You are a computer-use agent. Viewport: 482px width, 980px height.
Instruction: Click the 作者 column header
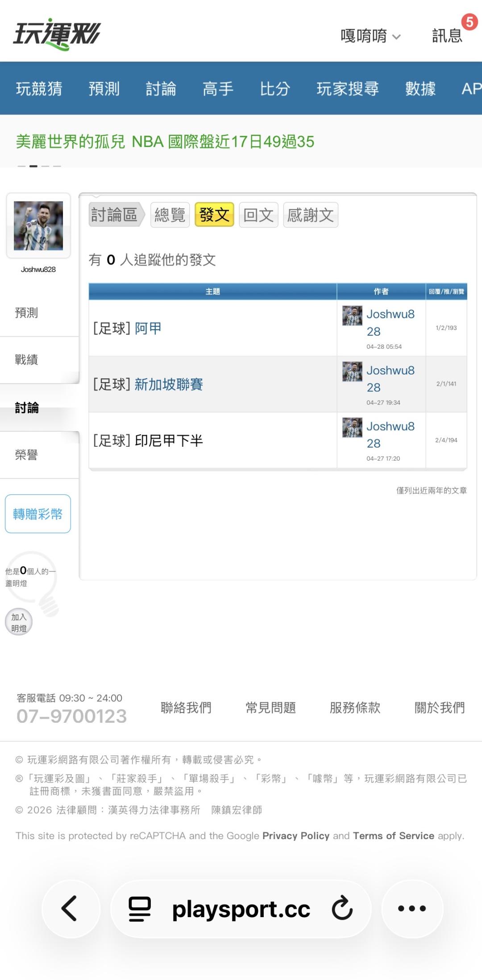coord(381,291)
